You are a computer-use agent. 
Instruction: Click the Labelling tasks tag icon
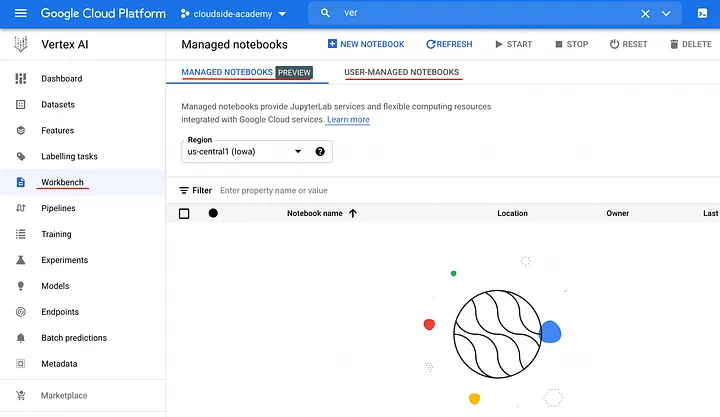tap(21, 157)
